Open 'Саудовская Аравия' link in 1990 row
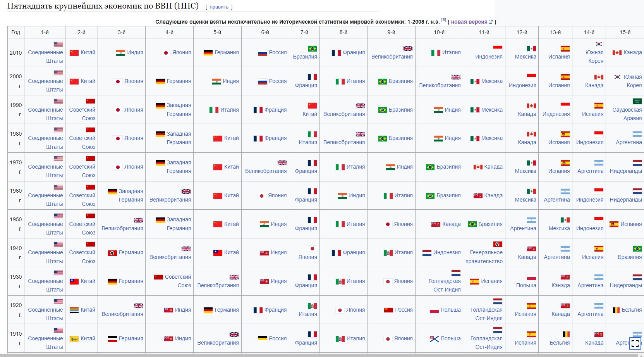 (627, 114)
